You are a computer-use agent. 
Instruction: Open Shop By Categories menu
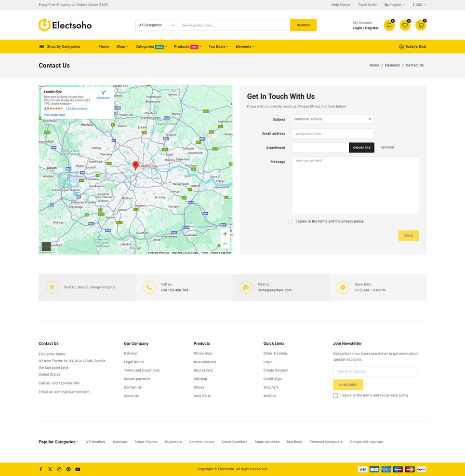click(x=60, y=47)
